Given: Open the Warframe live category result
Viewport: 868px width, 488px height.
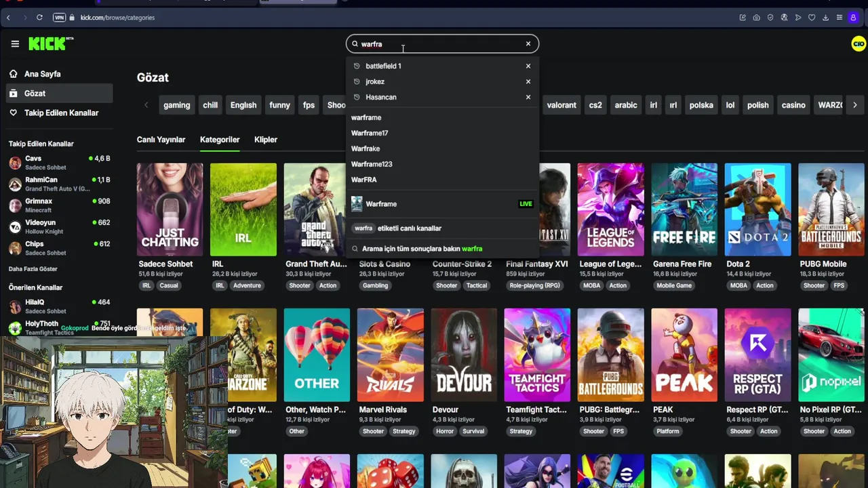Looking at the screenshot, I should (x=442, y=204).
